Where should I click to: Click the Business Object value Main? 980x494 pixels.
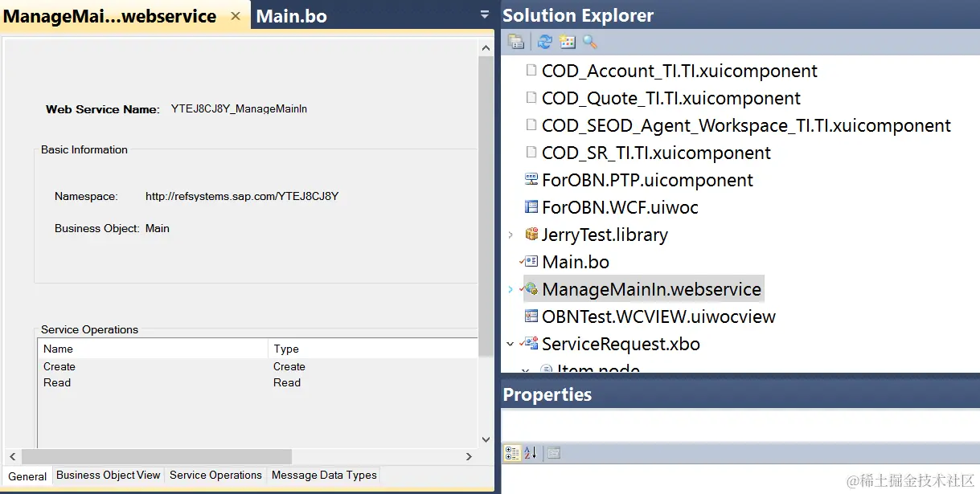(x=158, y=228)
